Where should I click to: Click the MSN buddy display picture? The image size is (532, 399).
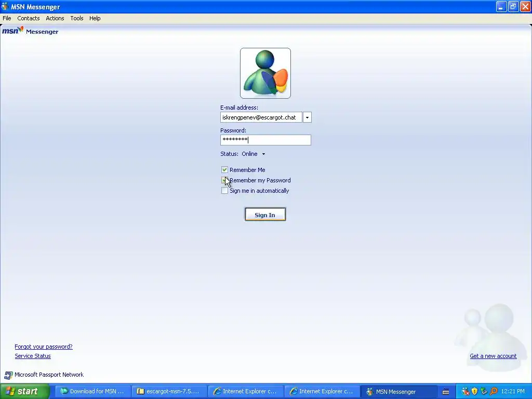tap(265, 73)
